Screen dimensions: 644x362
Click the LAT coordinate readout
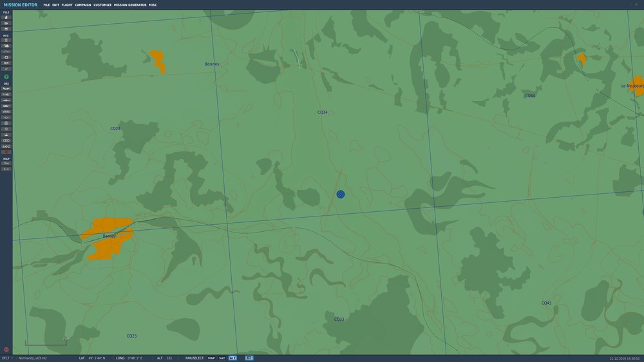pos(92,358)
